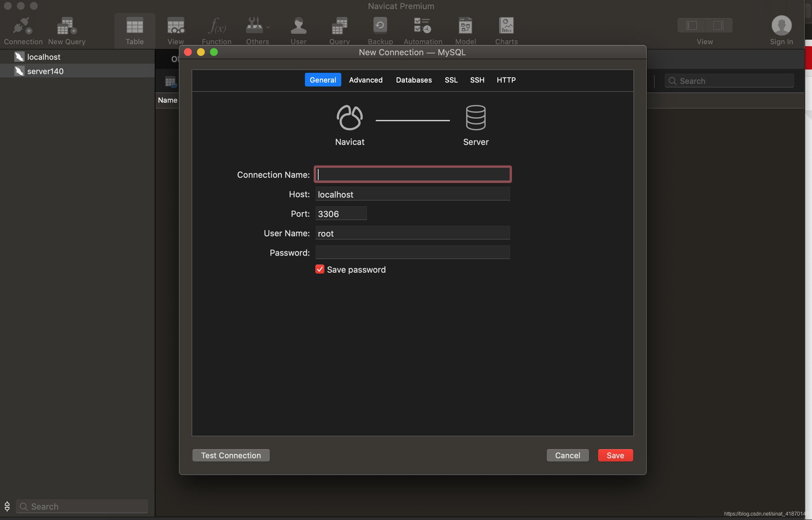The height and width of the screenshot is (520, 812).
Task: Open the View objects toolbar icon
Action: [x=176, y=26]
